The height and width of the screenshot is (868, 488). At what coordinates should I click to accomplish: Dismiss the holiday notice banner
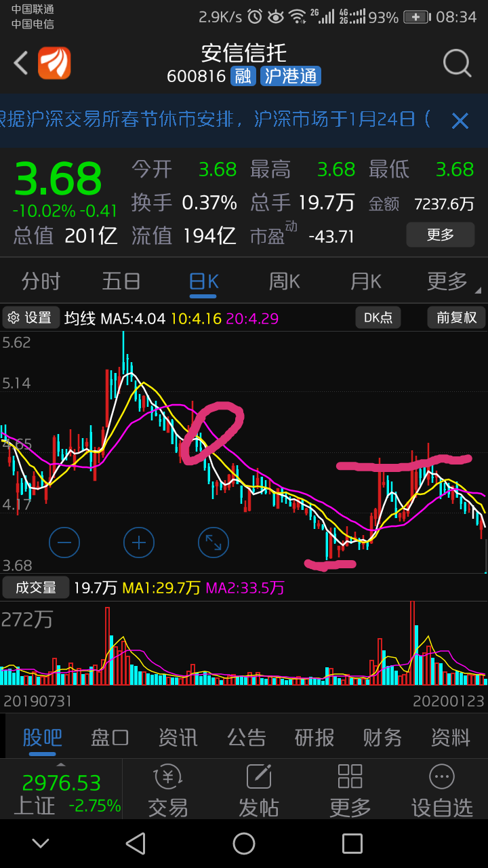[x=460, y=121]
